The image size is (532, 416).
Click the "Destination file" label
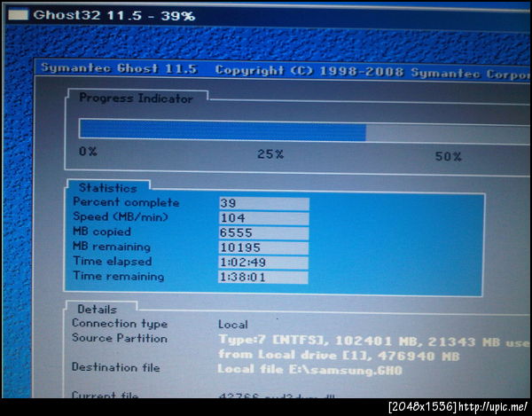115,367
